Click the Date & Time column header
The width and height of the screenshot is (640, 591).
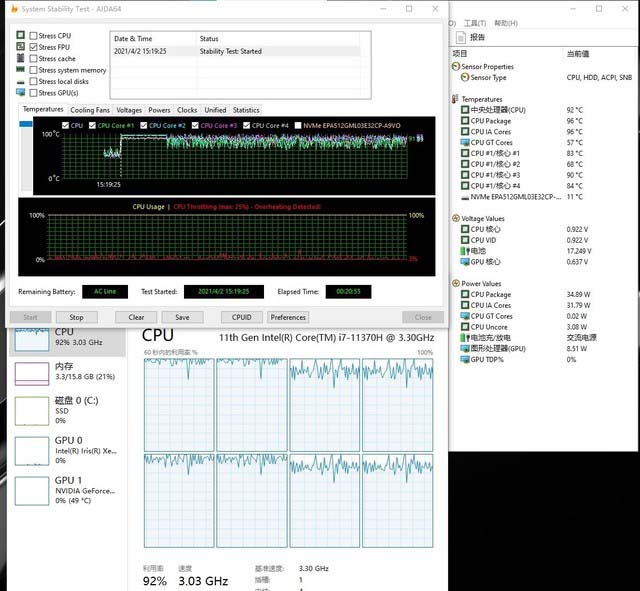(133, 39)
